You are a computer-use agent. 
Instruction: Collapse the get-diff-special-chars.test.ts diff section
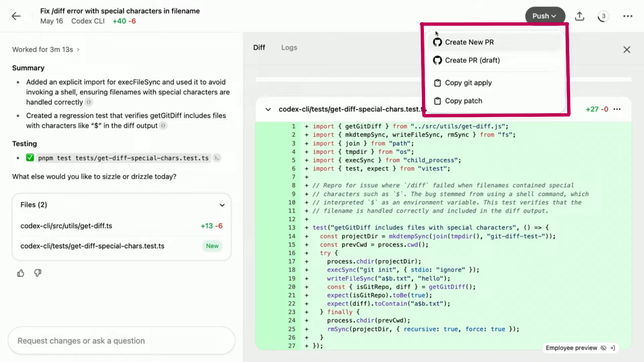268,109
